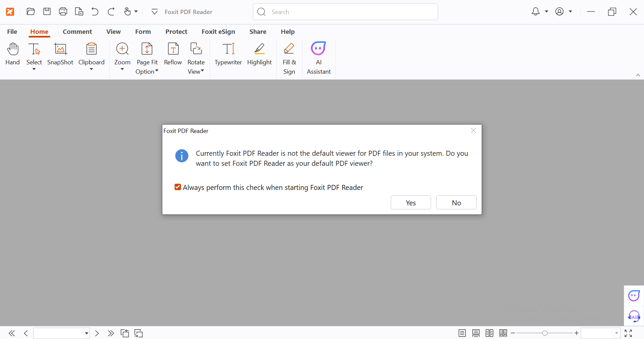Open the page number combo box
This screenshot has height=339, width=644.
click(x=62, y=333)
